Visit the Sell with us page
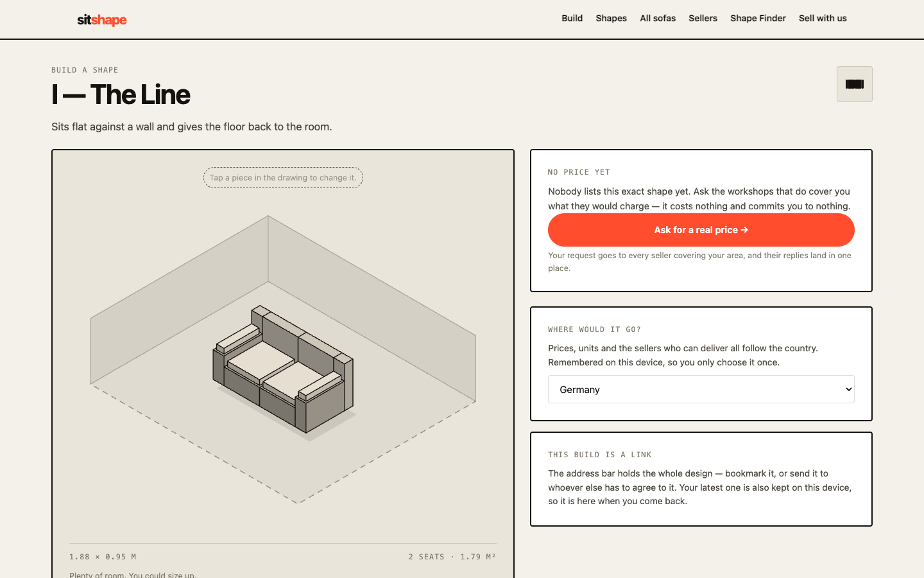The height and width of the screenshot is (578, 924). 823,18
